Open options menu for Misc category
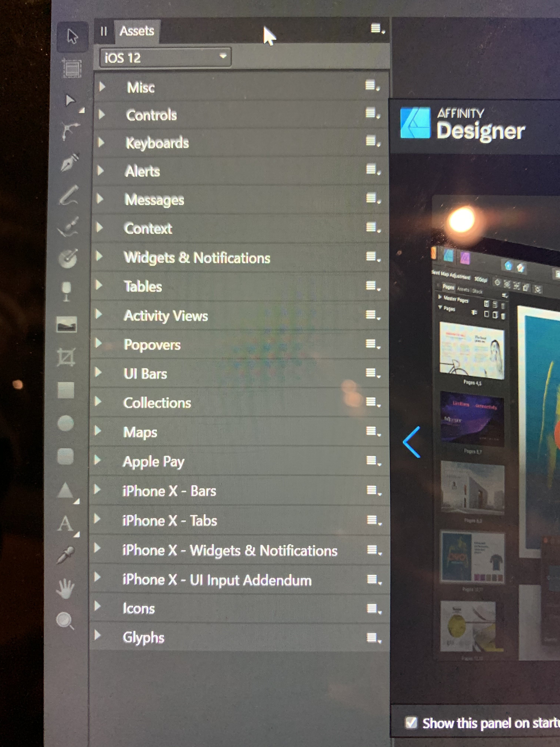The height and width of the screenshot is (747, 560). point(372,86)
